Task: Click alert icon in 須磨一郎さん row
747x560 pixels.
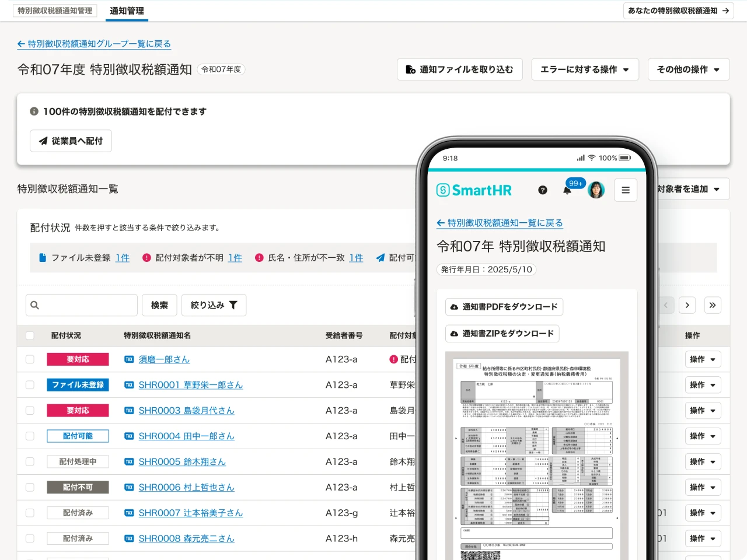Action: click(x=394, y=359)
